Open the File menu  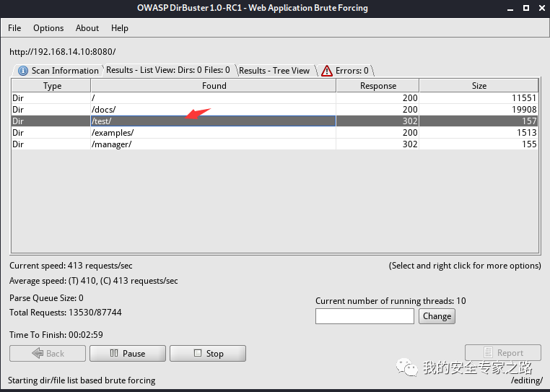tap(14, 28)
